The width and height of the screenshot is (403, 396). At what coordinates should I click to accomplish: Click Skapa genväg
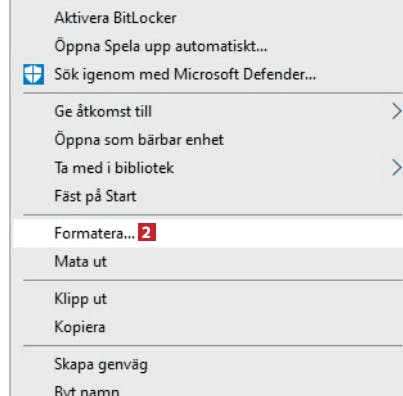click(101, 364)
